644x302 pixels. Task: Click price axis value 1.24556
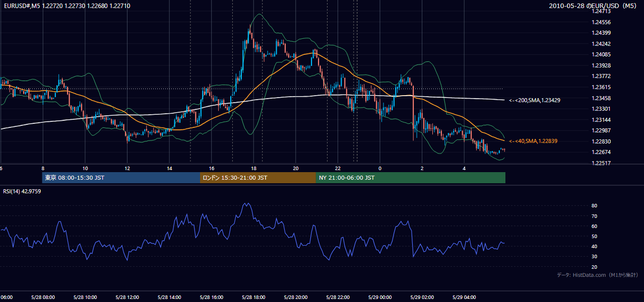point(602,22)
